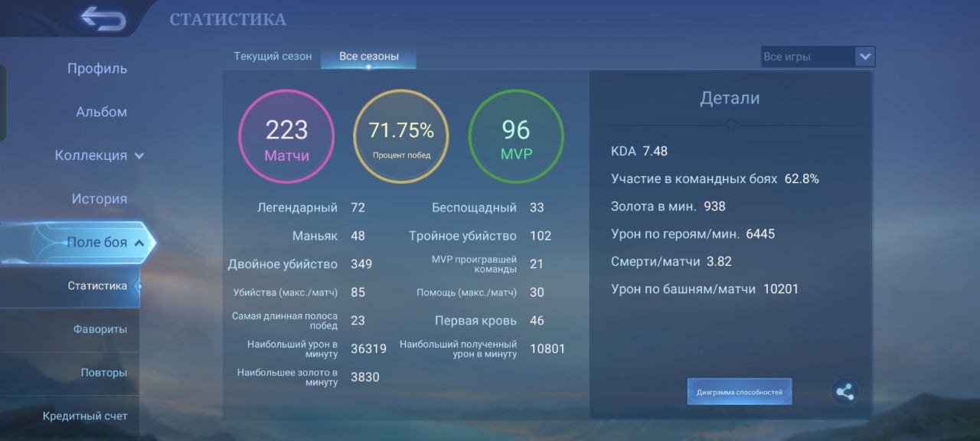Go to Альбом in the sidebar
980x441 pixels.
click(101, 112)
